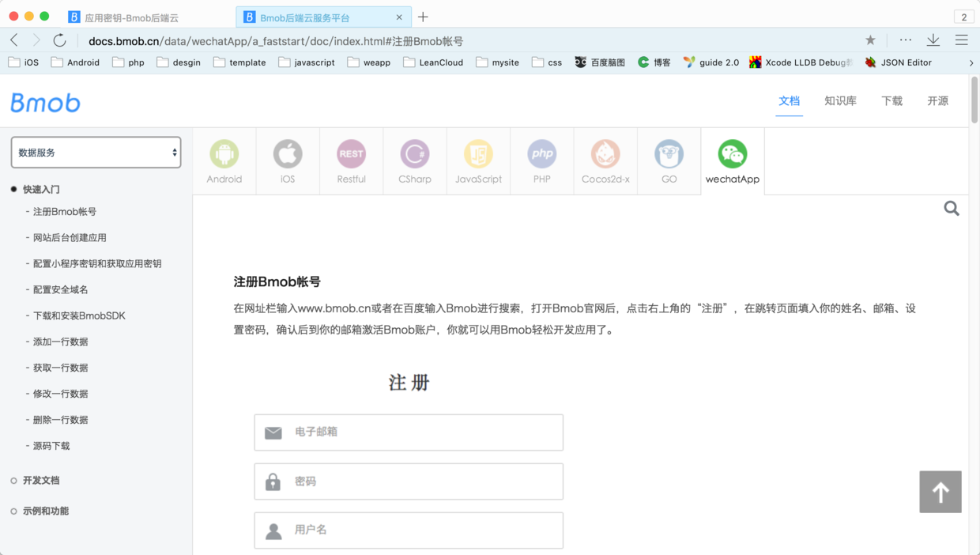Go to 注册Bmob帐号 section link
This screenshot has width=980, height=555.
(65, 212)
